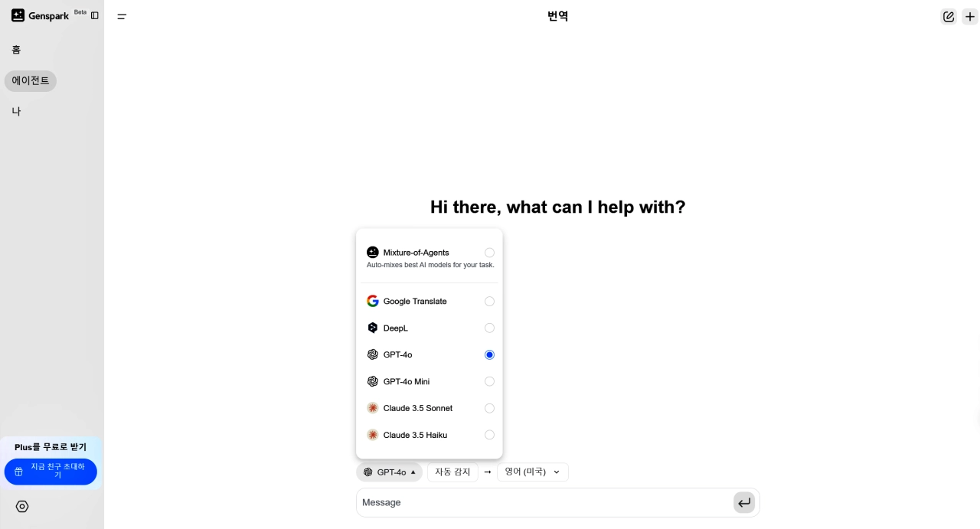Image resolution: width=980 pixels, height=529 pixels.
Task: Select the DeepL radio button
Action: click(x=489, y=328)
